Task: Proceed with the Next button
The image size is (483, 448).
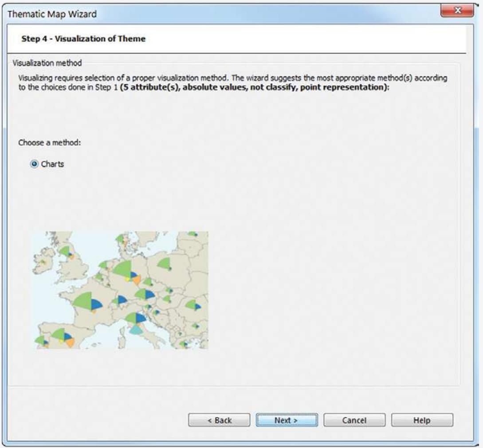Action: [x=287, y=420]
